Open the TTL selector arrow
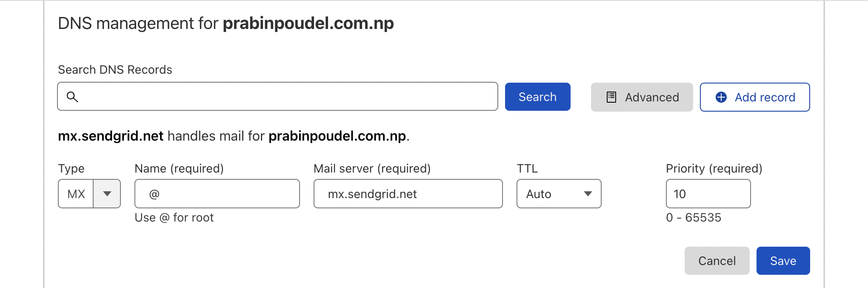 [x=588, y=194]
